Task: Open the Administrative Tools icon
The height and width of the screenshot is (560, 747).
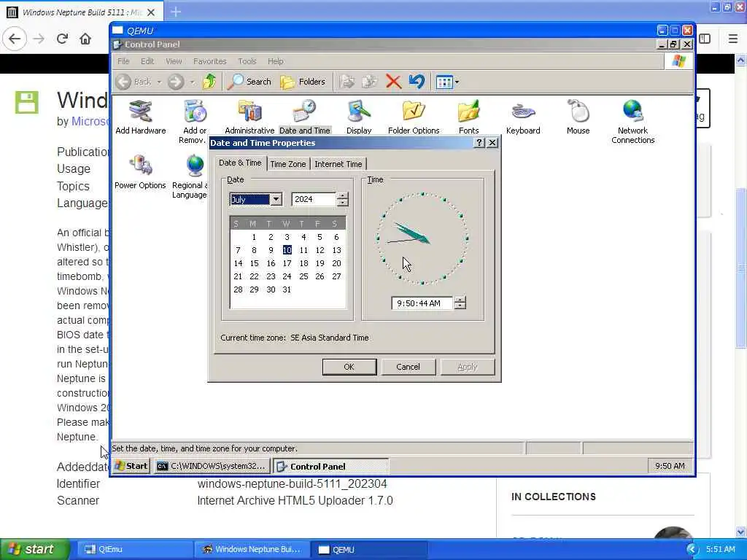Action: pyautogui.click(x=249, y=117)
